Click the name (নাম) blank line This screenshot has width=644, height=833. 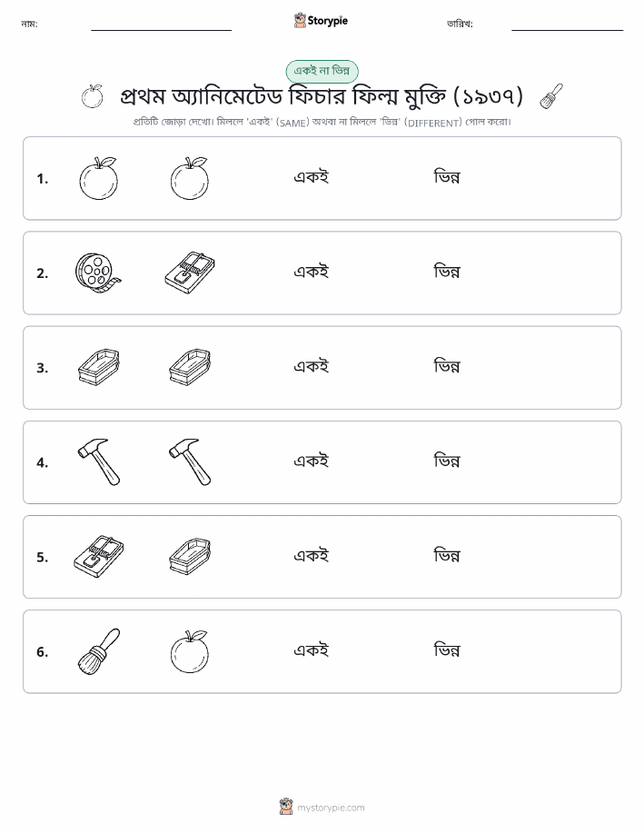coord(161,29)
